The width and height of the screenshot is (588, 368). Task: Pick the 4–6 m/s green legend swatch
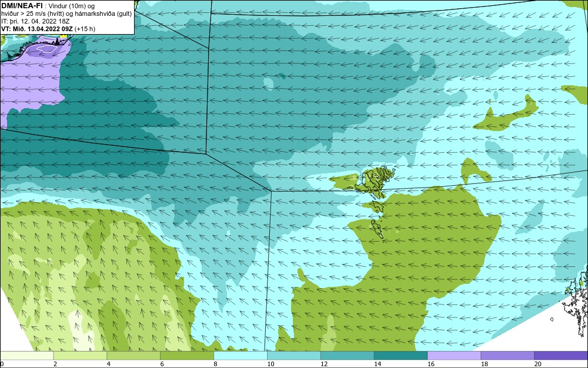click(x=133, y=355)
